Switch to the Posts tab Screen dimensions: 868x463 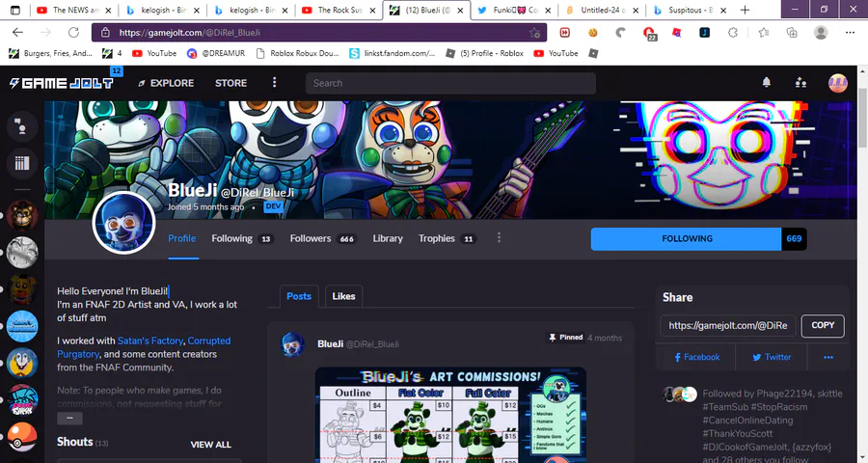(299, 296)
